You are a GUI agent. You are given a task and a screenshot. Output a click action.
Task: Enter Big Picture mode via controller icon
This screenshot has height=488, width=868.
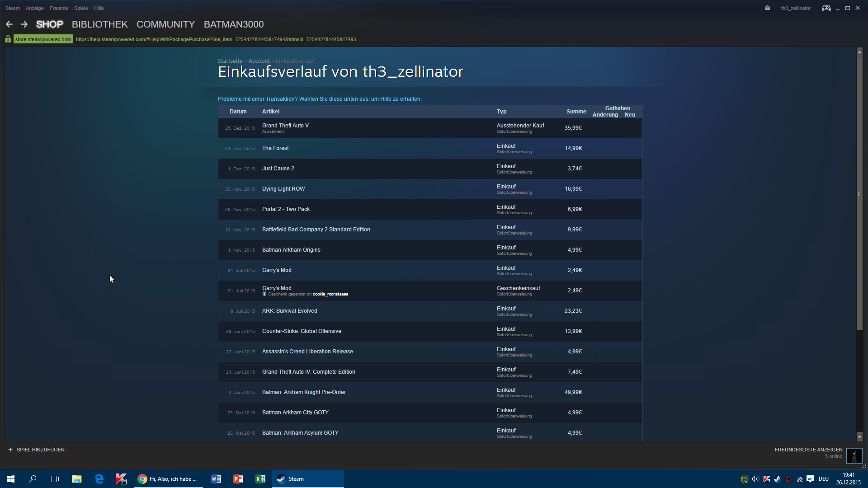[826, 8]
